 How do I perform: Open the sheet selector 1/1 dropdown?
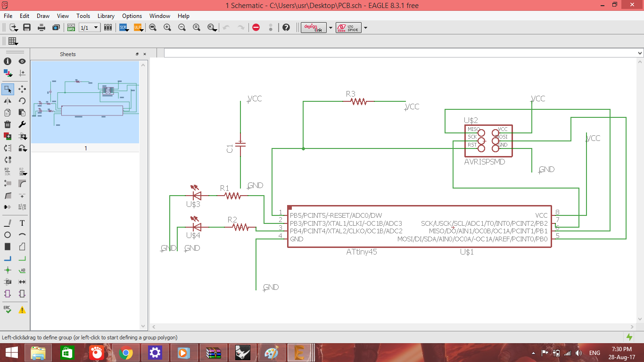[x=90, y=27]
